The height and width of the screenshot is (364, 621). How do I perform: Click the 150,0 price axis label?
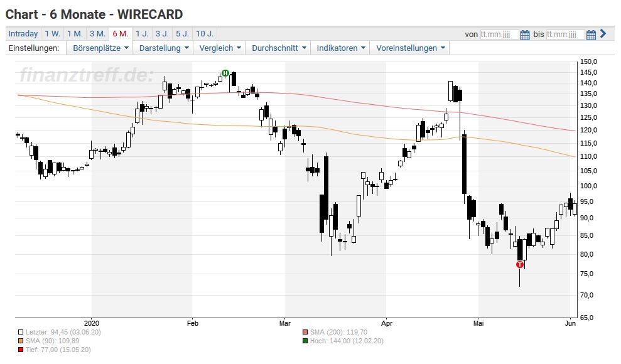[588, 62]
